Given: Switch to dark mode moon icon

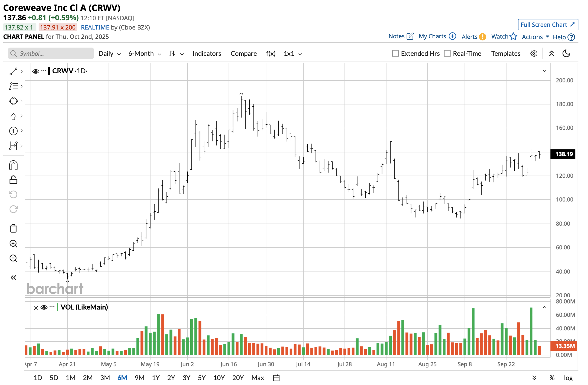Looking at the screenshot, I should click(566, 53).
